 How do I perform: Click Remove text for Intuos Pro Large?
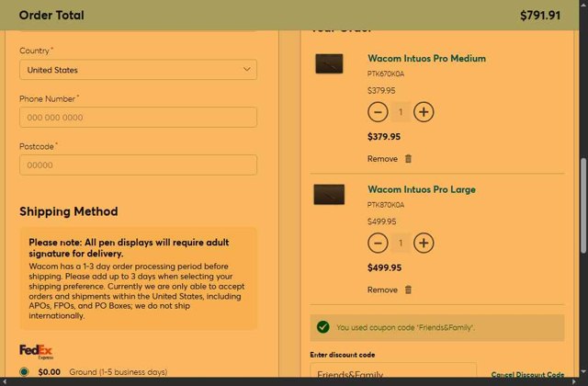[x=382, y=290]
